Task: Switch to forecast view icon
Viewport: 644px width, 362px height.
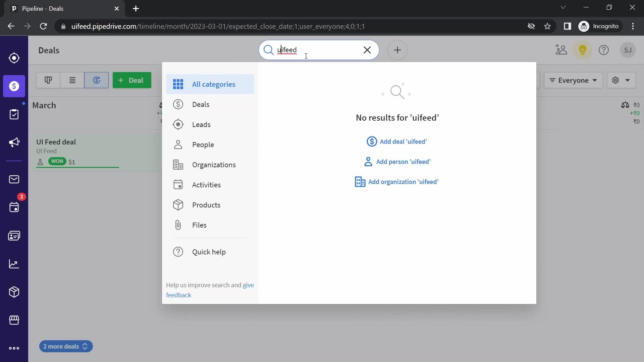Action: 96,80
